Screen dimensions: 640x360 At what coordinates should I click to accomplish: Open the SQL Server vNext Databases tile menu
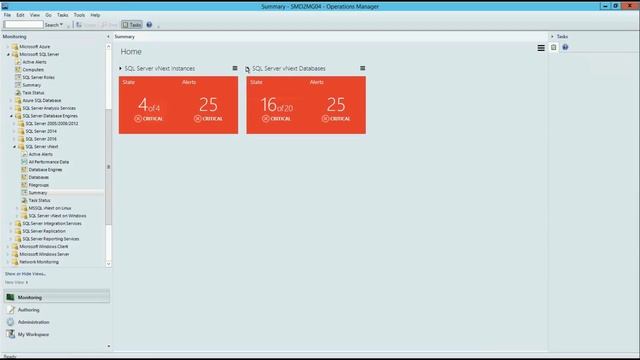click(362, 68)
